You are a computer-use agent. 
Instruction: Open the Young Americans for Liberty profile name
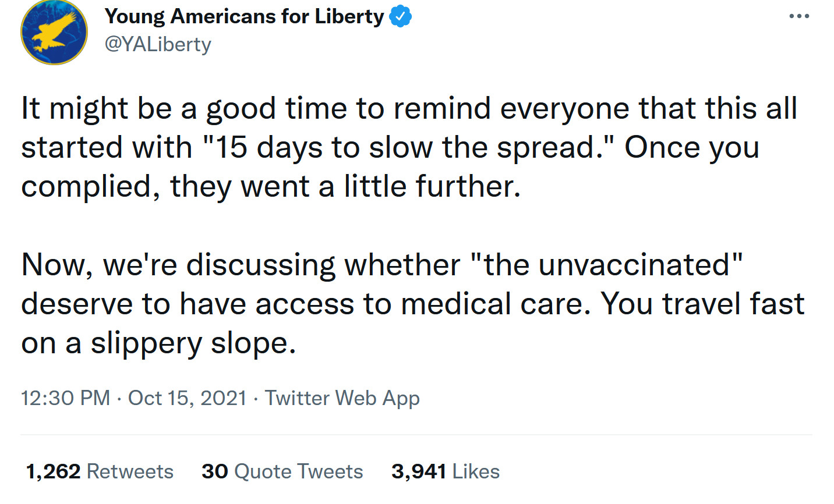244,17
